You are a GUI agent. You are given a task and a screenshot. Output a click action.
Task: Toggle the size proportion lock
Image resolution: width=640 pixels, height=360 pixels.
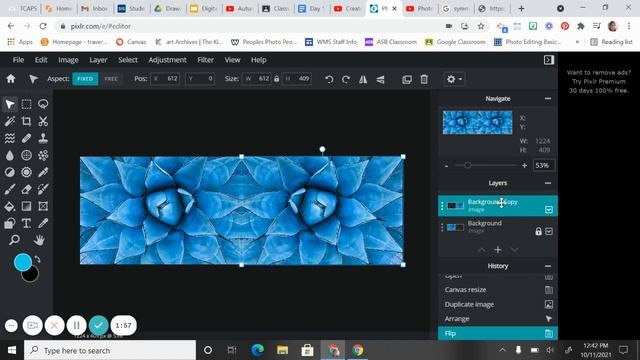coord(276,79)
